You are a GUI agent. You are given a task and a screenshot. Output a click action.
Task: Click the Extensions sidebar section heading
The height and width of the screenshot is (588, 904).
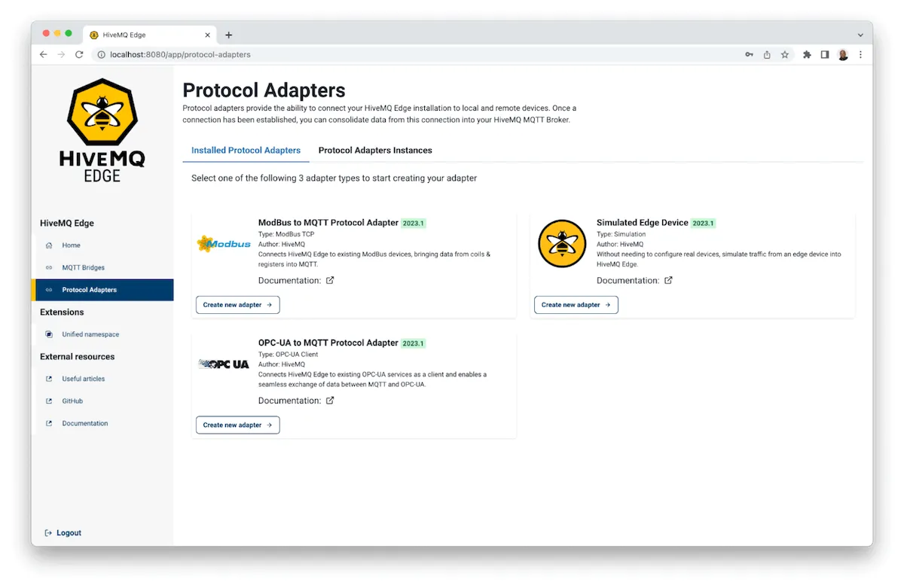coord(62,312)
